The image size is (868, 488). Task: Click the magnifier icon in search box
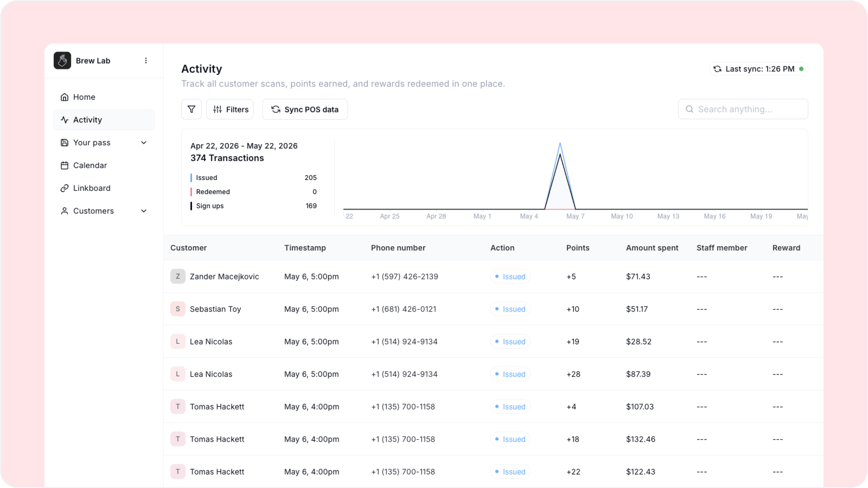coord(689,109)
